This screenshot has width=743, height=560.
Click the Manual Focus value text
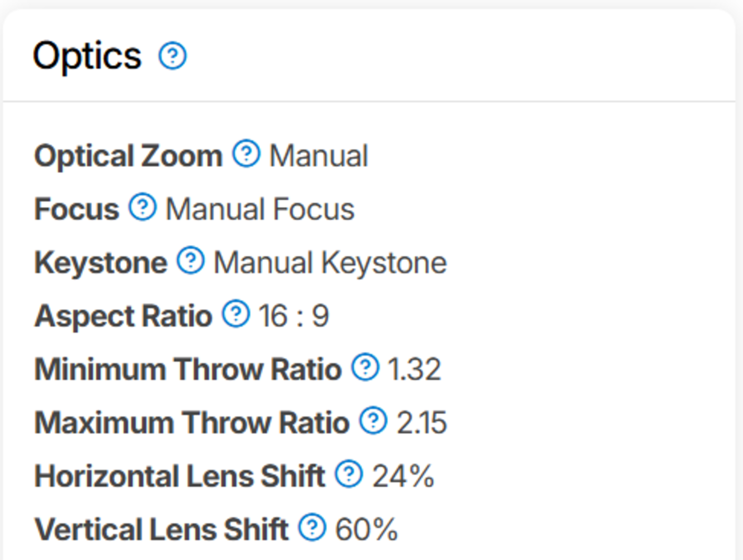(x=260, y=209)
